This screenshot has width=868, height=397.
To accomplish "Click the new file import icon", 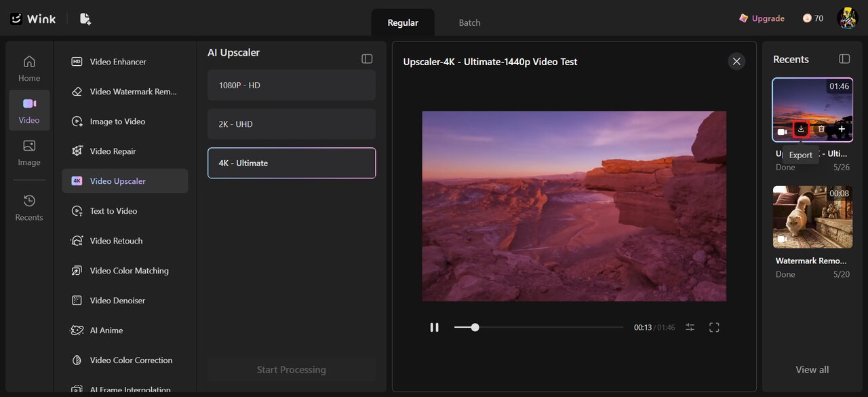I will 85,19.
